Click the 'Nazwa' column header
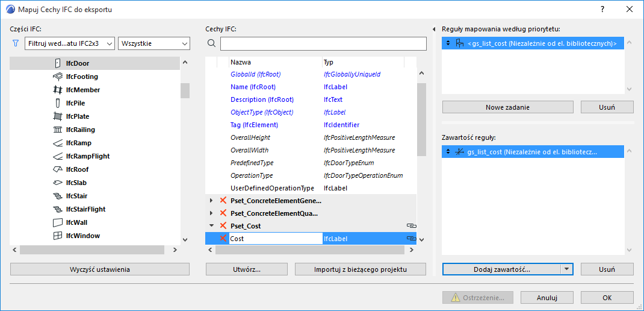 (275, 62)
